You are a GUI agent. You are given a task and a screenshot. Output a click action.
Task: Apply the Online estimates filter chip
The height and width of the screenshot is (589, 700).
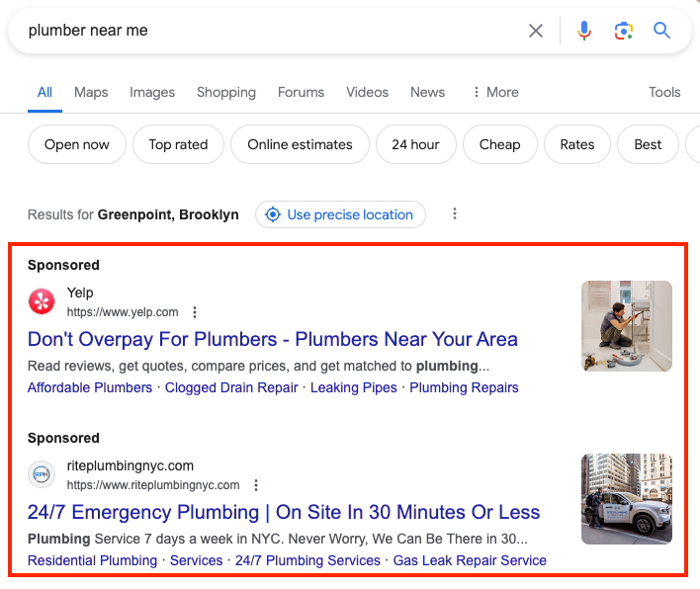pos(300,144)
